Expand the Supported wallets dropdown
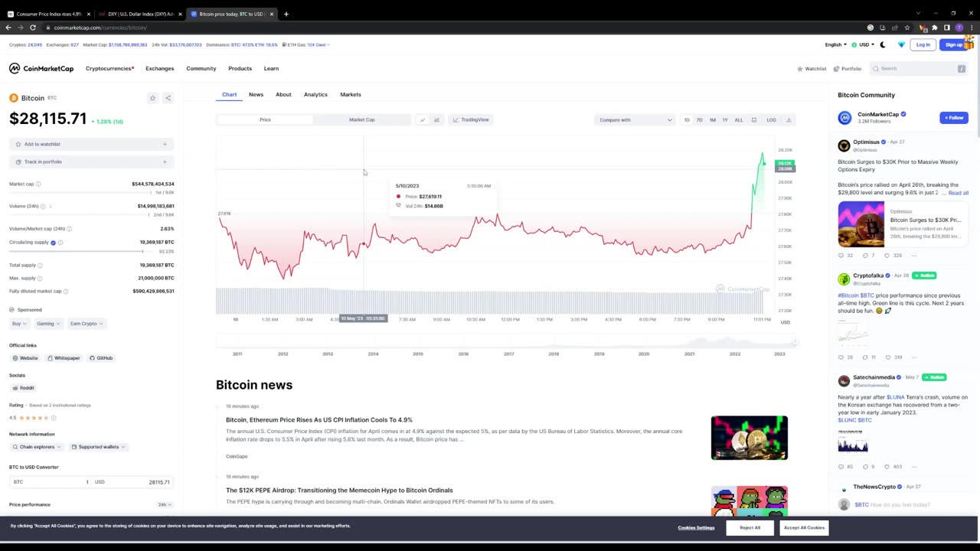The height and width of the screenshot is (551, 980). (x=98, y=447)
